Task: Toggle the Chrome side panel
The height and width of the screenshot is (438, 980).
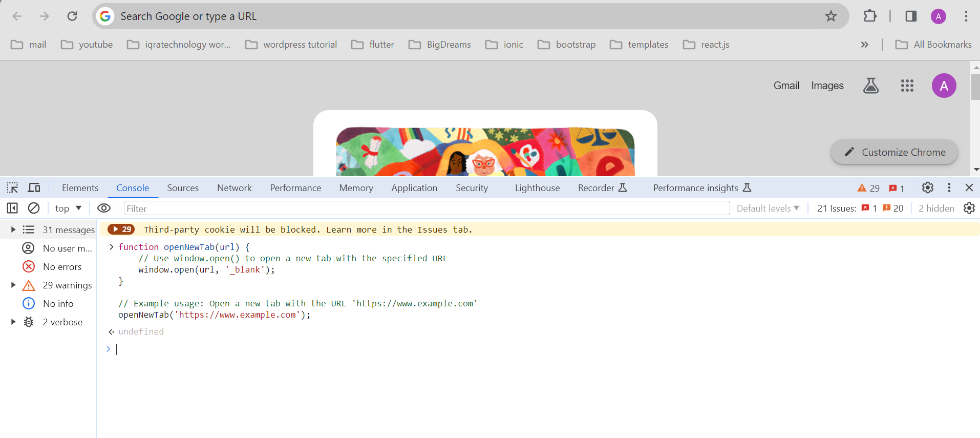Action: [x=911, y=16]
